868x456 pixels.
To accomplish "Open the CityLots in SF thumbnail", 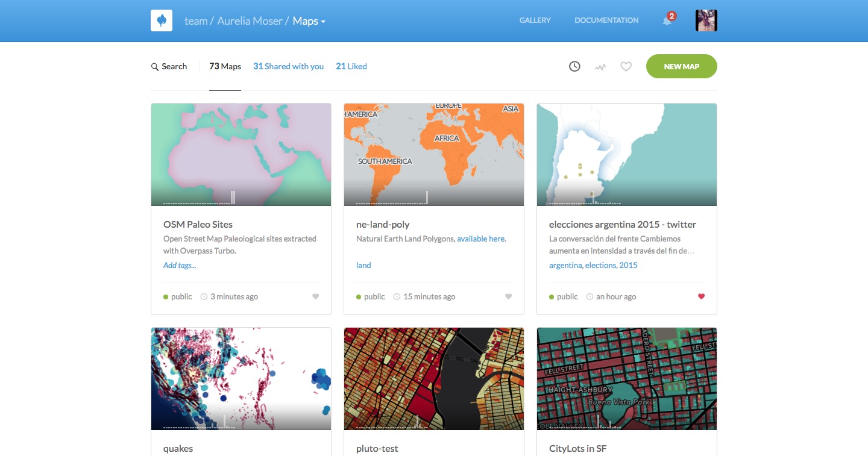I will tap(627, 379).
